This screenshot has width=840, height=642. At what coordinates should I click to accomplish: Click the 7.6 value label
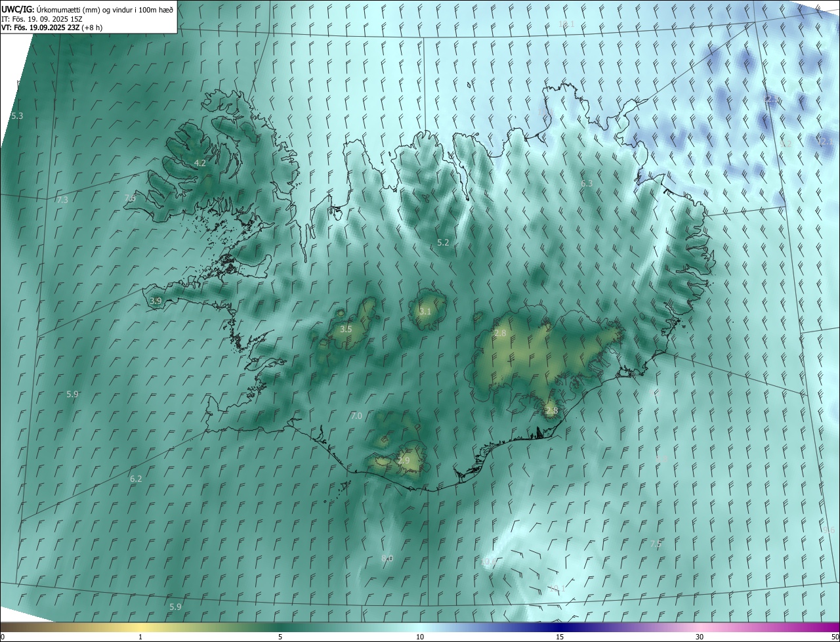pos(130,198)
